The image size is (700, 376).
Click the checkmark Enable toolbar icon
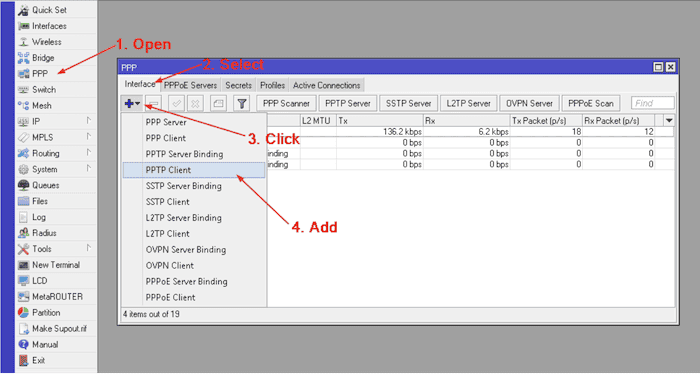[x=177, y=103]
